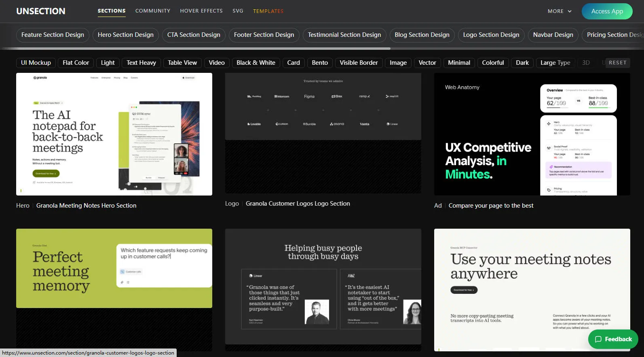The width and height of the screenshot is (644, 357).
Task: Toggle the Dark filter tag
Action: pos(522,63)
